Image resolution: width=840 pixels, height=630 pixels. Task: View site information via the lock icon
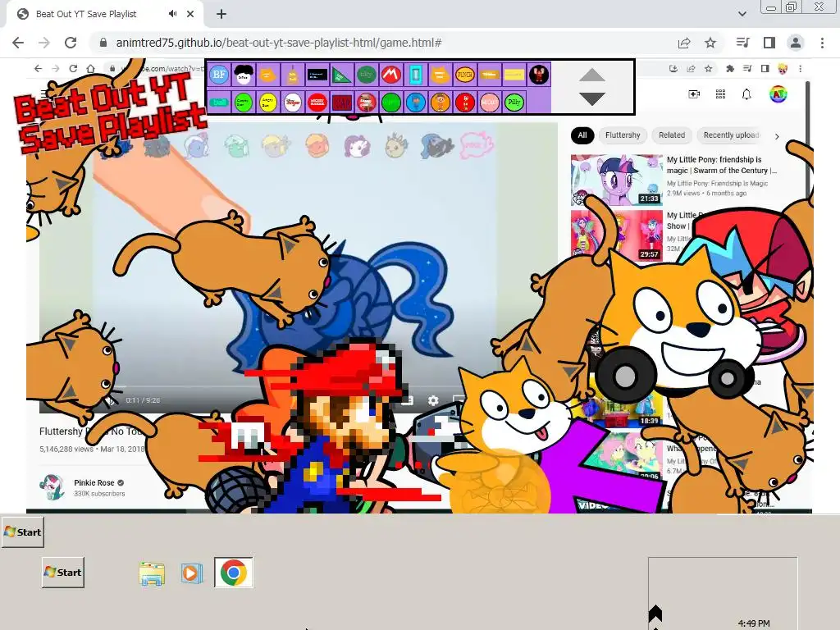103,43
